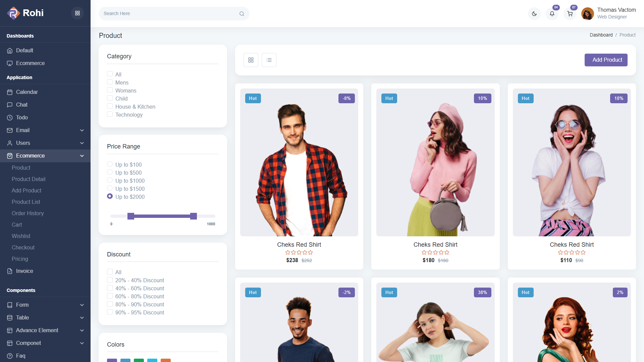Screen dimensions: 644x362
Task: Switch to list view layout
Action: point(269,60)
